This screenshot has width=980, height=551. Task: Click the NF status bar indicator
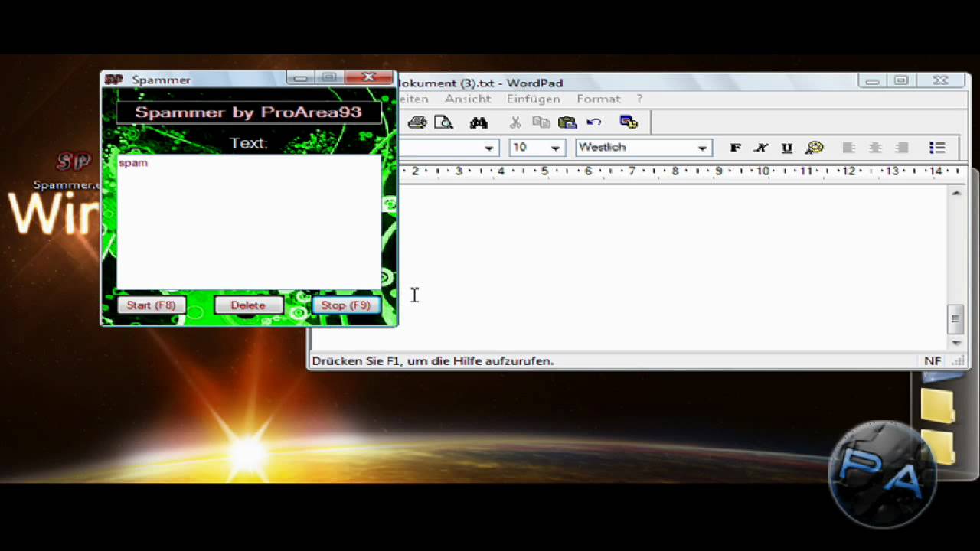point(932,360)
